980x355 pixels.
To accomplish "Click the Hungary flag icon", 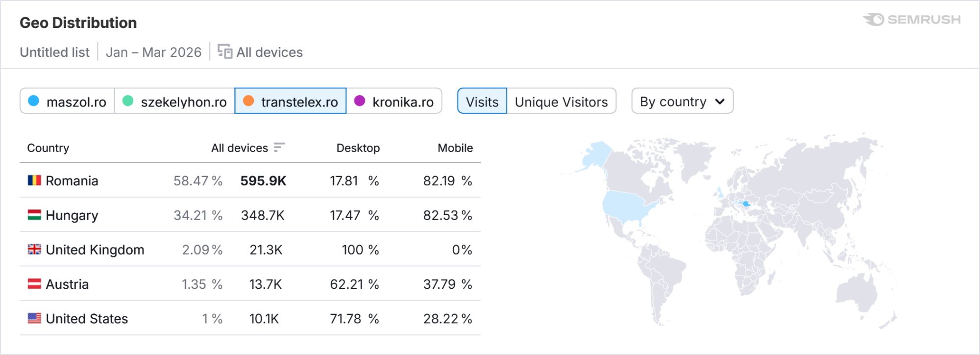I will click(34, 215).
